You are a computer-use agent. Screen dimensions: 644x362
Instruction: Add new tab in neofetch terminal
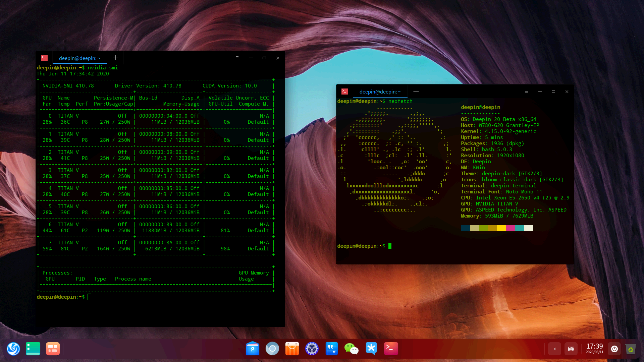[416, 92]
